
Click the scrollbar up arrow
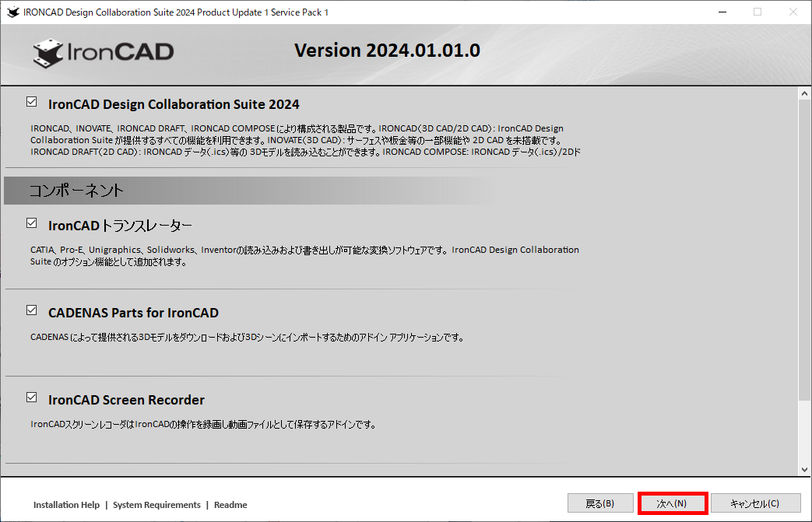(805, 93)
